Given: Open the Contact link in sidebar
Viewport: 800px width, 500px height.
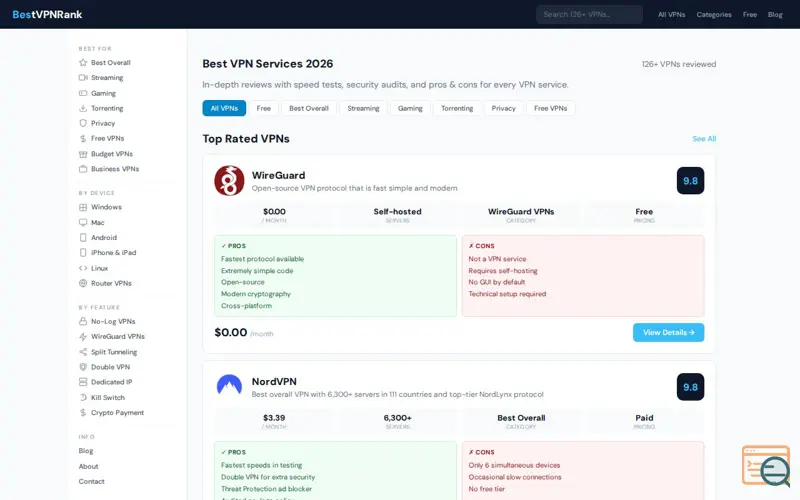Looking at the screenshot, I should pyautogui.click(x=91, y=481).
